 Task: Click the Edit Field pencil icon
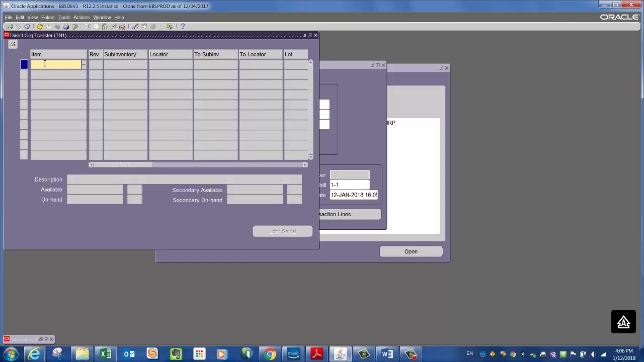(x=135, y=26)
